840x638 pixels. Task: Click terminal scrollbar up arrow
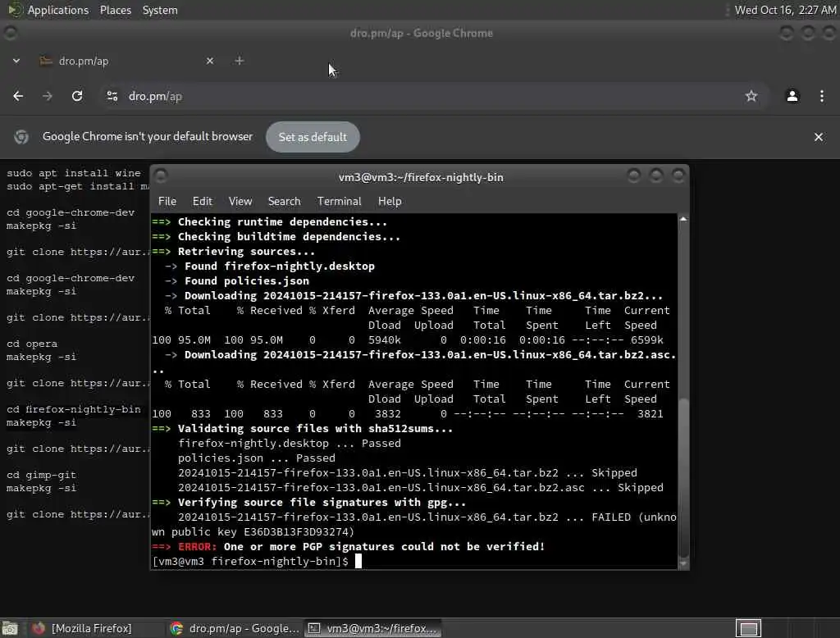(x=683, y=219)
